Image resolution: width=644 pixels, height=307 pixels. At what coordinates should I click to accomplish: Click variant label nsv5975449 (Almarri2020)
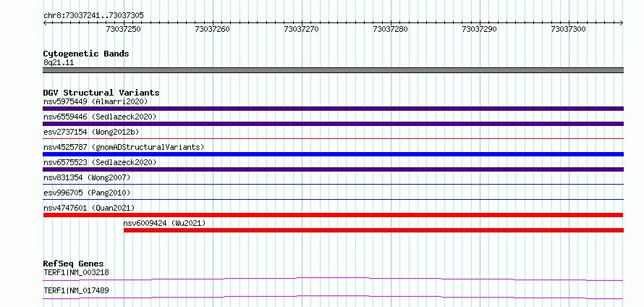[96, 101]
